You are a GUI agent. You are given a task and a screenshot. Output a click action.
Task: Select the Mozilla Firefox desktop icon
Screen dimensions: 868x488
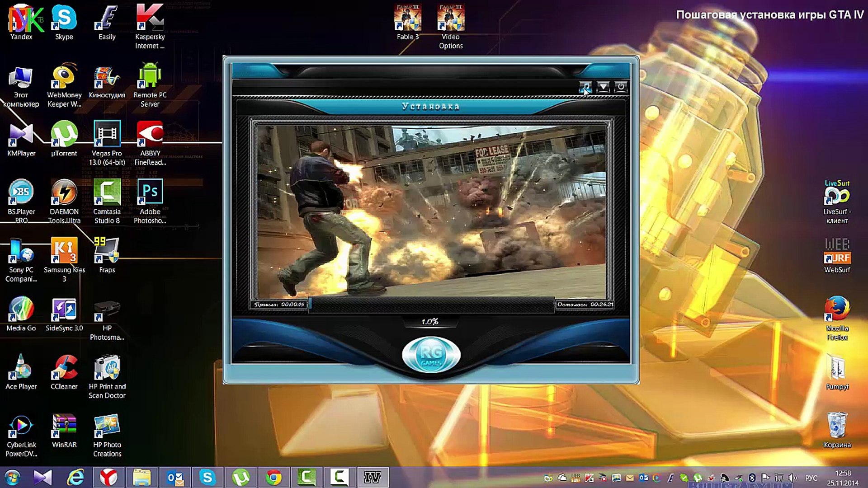[837, 318]
